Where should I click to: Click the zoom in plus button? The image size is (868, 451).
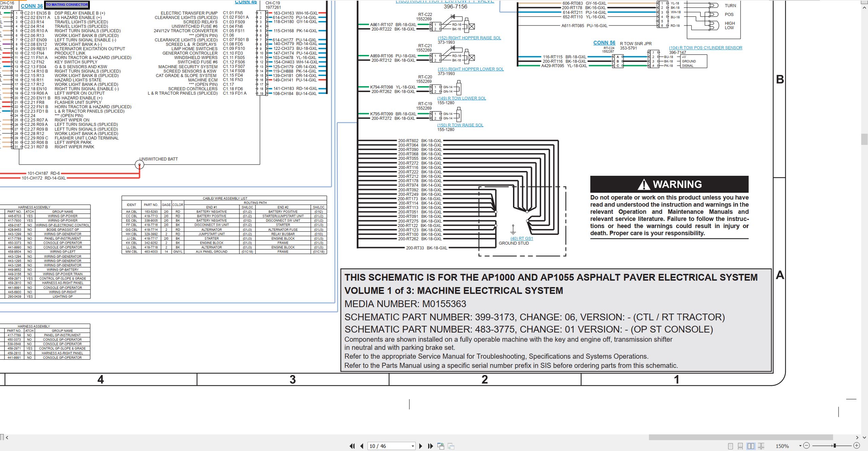pyautogui.click(x=856, y=446)
